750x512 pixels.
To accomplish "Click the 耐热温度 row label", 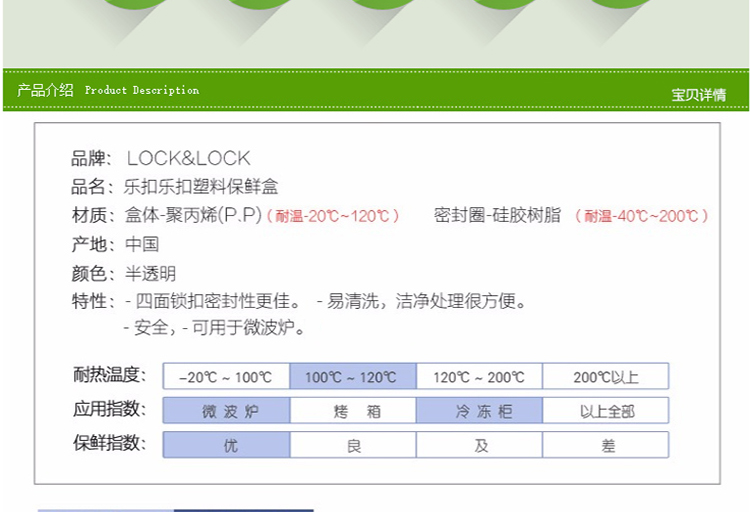I will click(x=110, y=375).
